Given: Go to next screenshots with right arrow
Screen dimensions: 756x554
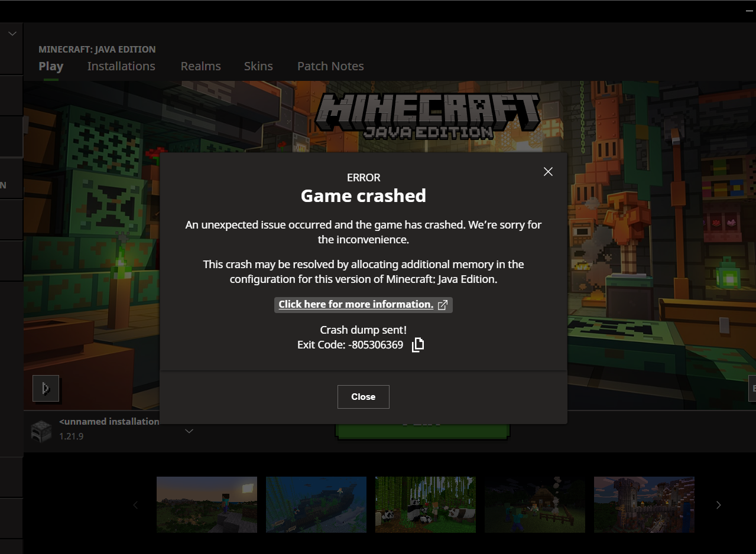Looking at the screenshot, I should pyautogui.click(x=719, y=505).
